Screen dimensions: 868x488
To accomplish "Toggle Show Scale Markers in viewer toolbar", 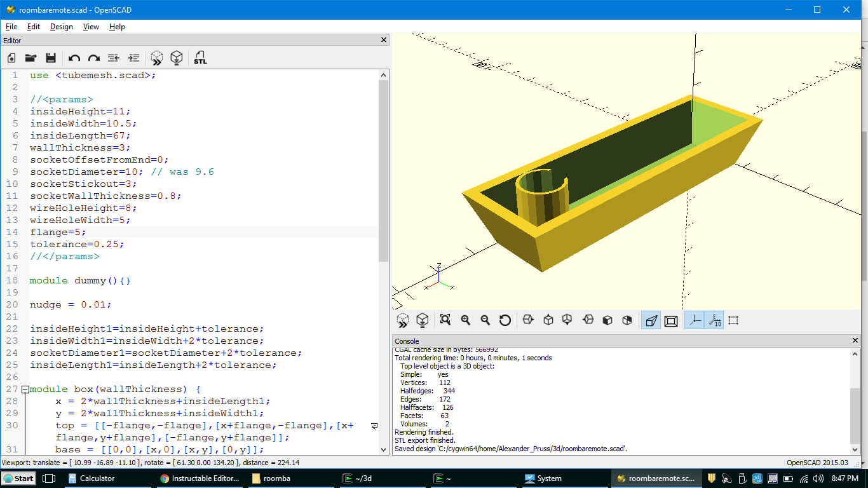I will point(714,321).
